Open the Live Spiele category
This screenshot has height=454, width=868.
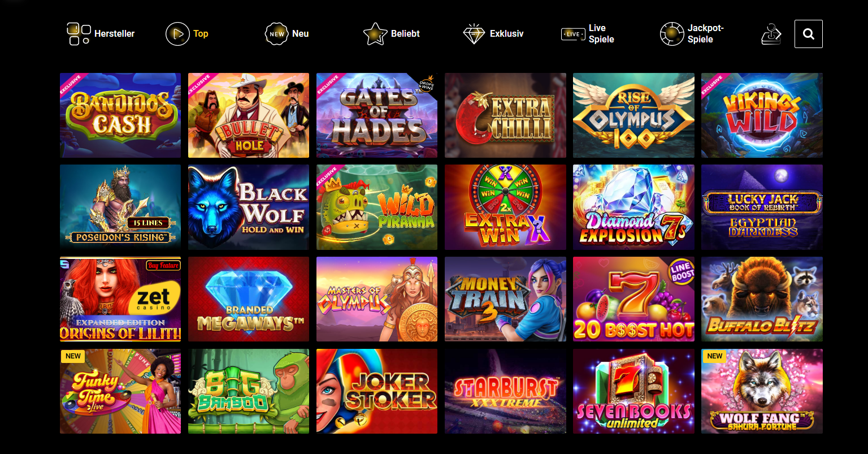pyautogui.click(x=601, y=34)
